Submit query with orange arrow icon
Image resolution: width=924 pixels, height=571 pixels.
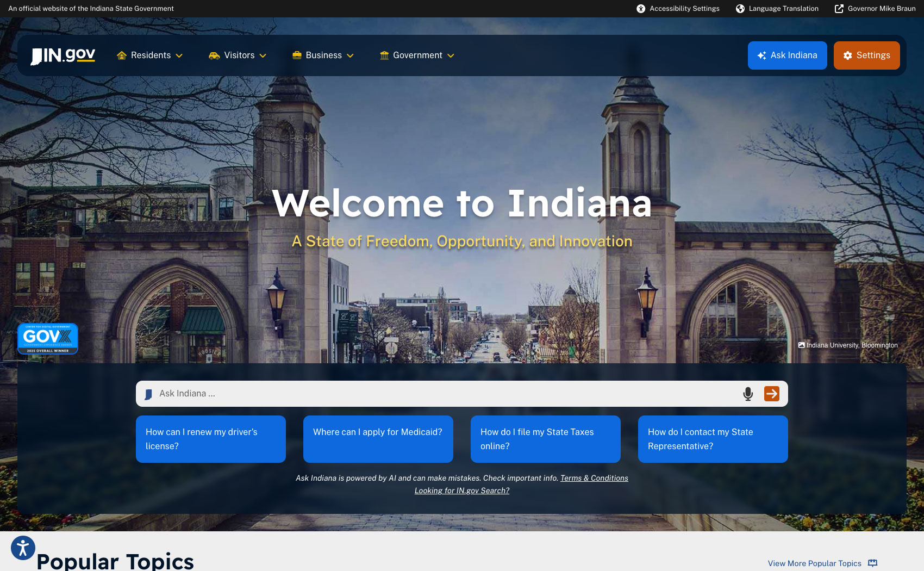pos(771,394)
